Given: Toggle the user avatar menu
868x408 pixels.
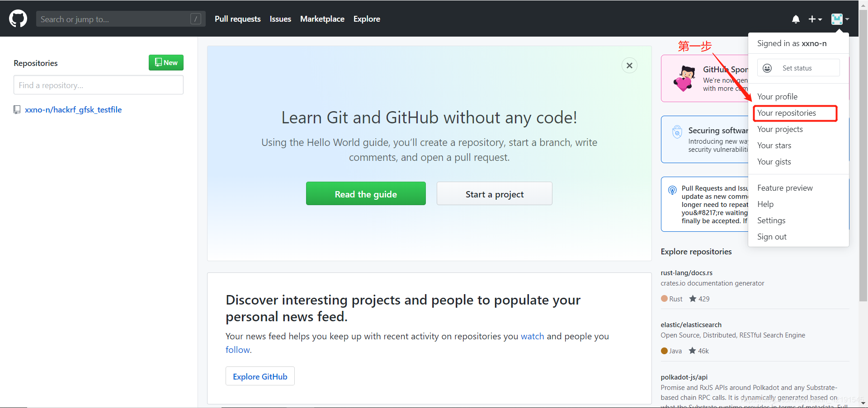Looking at the screenshot, I should (840, 19).
